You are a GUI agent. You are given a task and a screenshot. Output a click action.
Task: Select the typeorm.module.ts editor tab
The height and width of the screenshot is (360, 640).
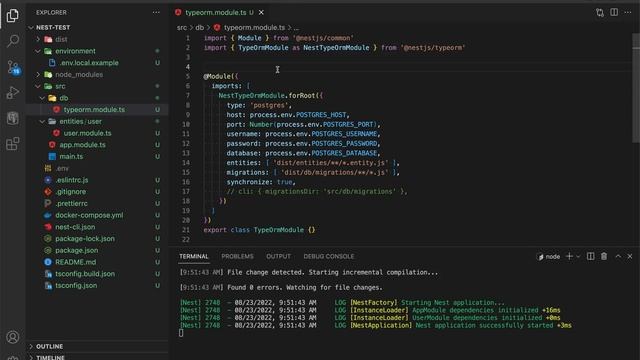click(x=215, y=13)
